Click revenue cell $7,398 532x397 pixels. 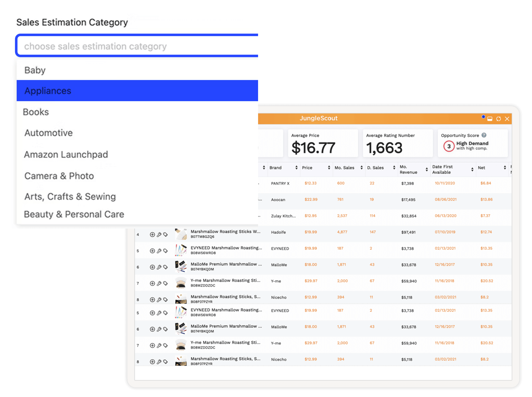[407, 183]
